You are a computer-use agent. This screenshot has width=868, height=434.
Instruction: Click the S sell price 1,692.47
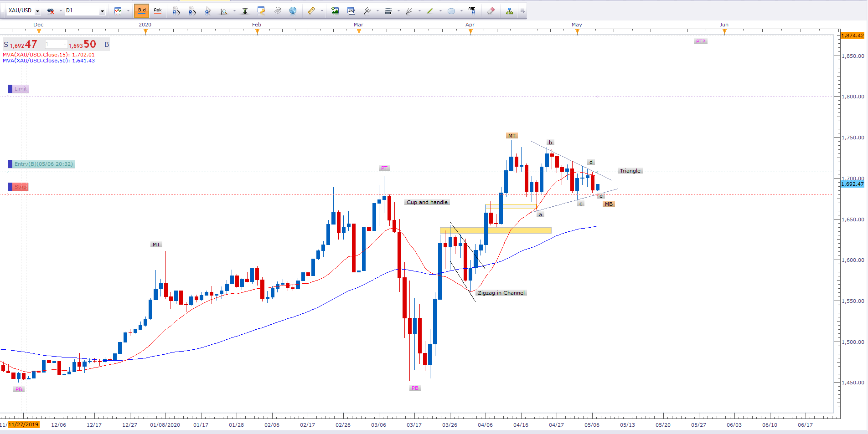point(21,45)
